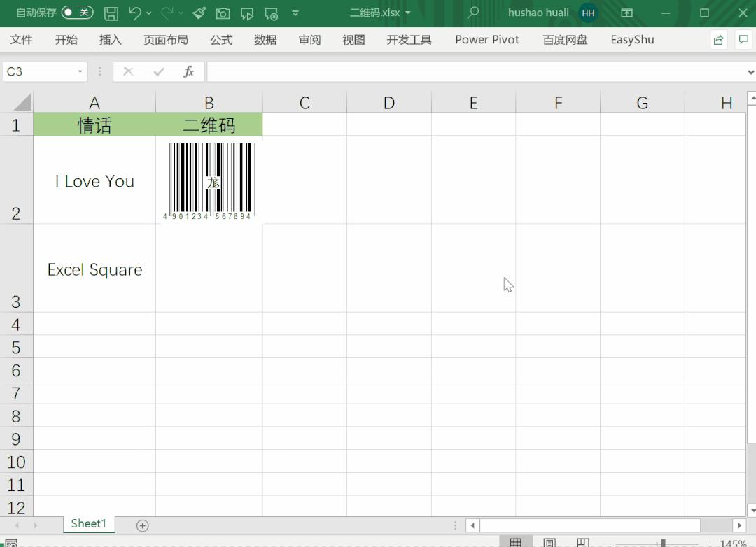The height and width of the screenshot is (547, 756).
Task: Open the Name Box dropdown arrow
Action: tap(80, 72)
